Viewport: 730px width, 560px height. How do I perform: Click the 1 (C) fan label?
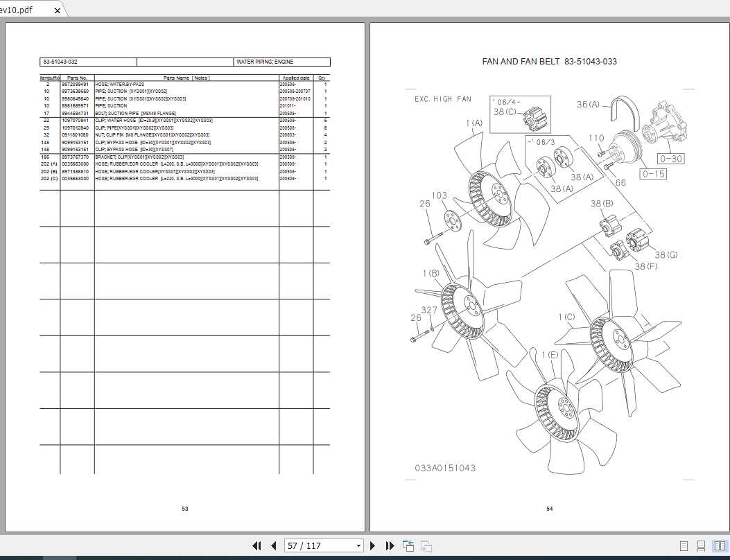tap(566, 317)
